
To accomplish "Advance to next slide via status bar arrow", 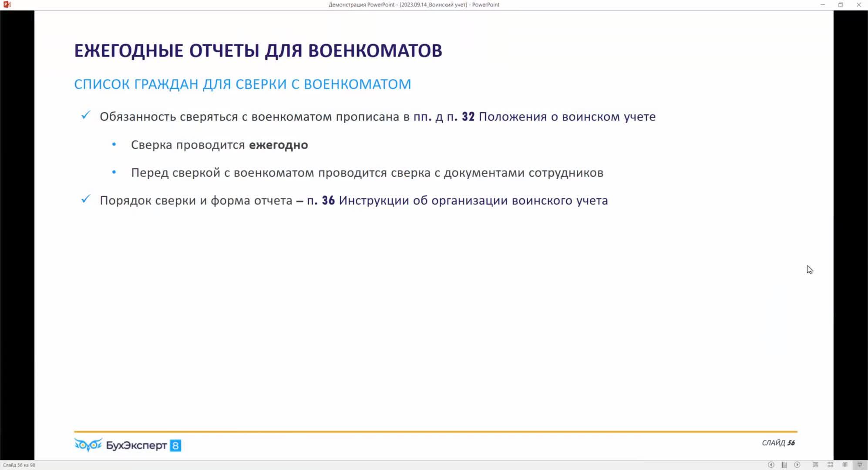I will (797, 465).
